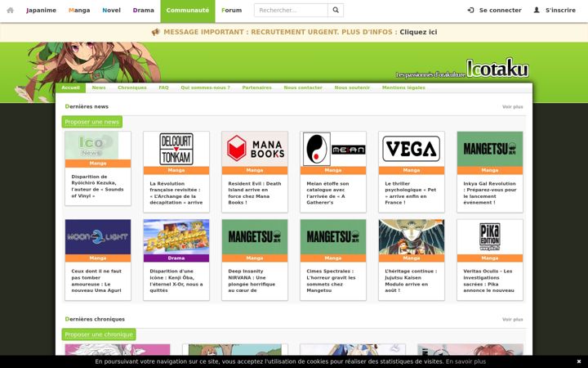Select the Communauté menu

188,10
